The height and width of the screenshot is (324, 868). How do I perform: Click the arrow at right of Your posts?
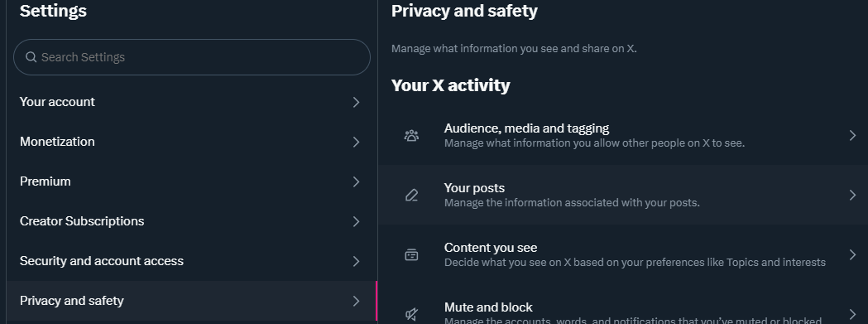852,195
